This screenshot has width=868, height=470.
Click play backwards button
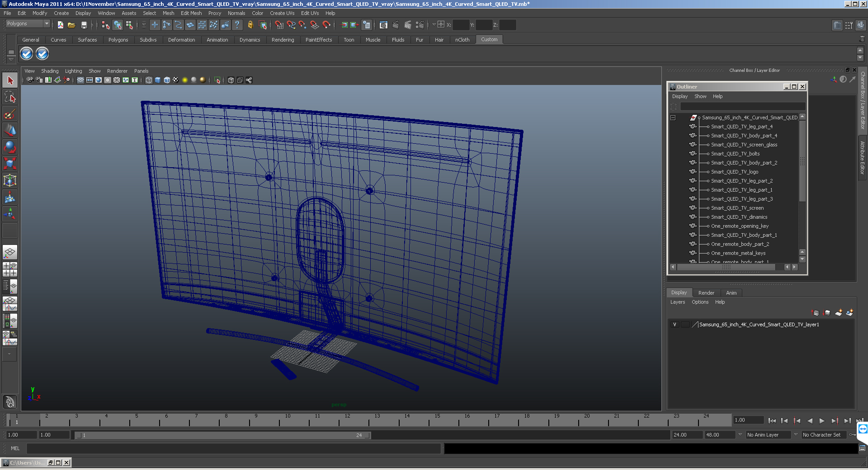click(x=810, y=421)
